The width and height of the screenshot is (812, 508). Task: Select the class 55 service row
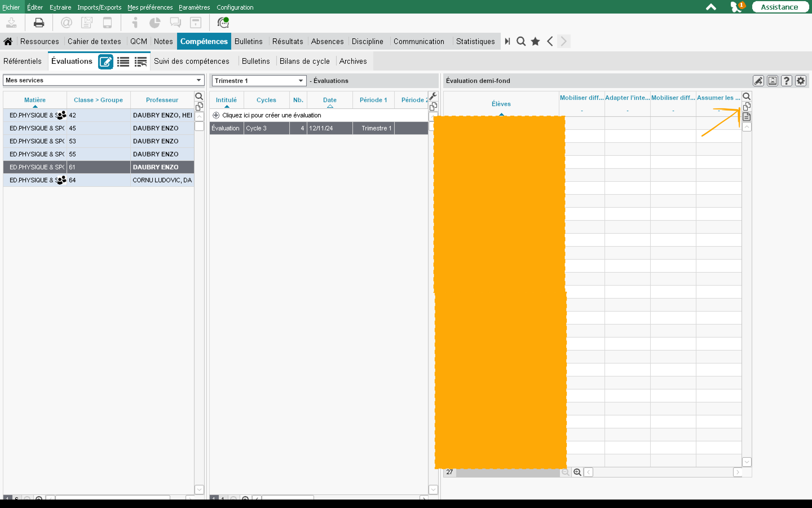click(x=99, y=154)
